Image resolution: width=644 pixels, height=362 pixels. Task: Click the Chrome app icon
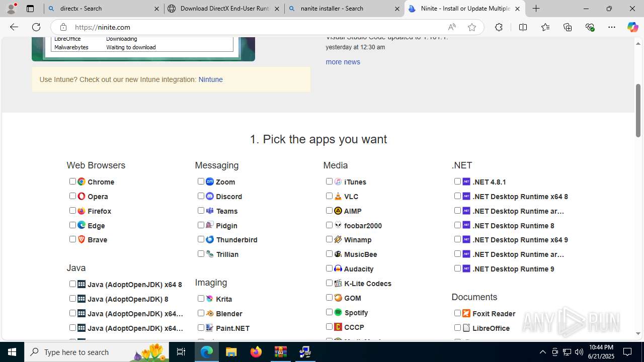click(x=82, y=182)
